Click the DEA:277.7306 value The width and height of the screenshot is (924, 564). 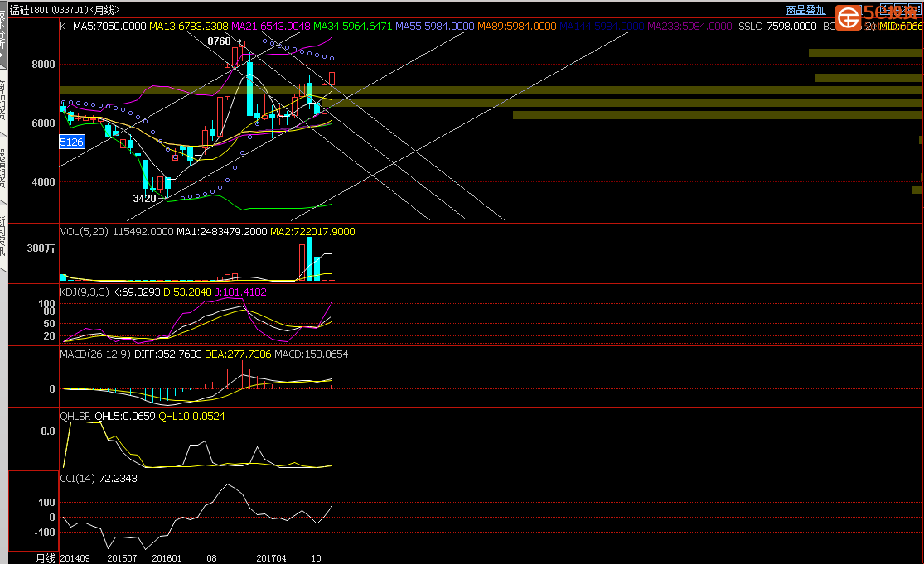click(x=238, y=354)
